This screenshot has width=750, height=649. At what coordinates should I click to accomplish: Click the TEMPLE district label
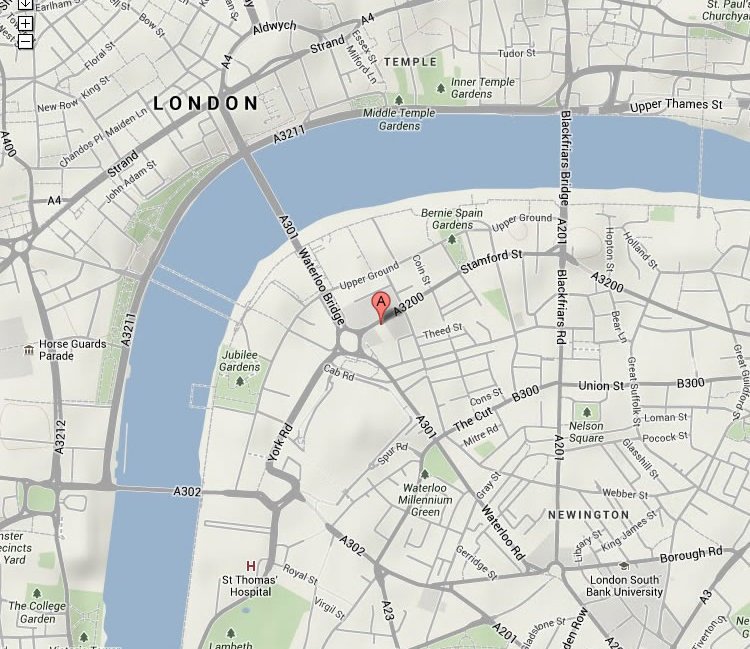(410, 62)
